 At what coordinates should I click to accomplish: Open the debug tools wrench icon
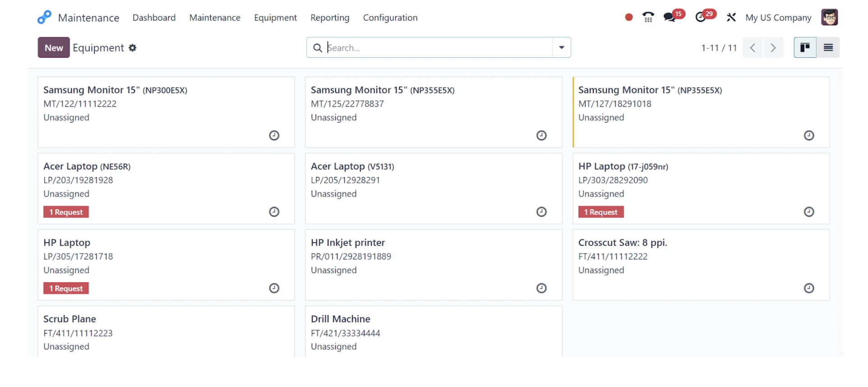tap(731, 17)
